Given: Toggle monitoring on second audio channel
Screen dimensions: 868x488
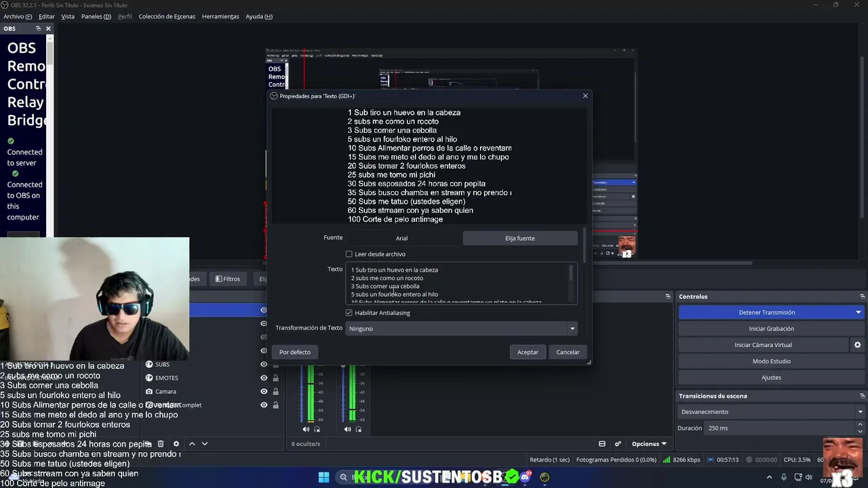Looking at the screenshot, I should pos(359,429).
